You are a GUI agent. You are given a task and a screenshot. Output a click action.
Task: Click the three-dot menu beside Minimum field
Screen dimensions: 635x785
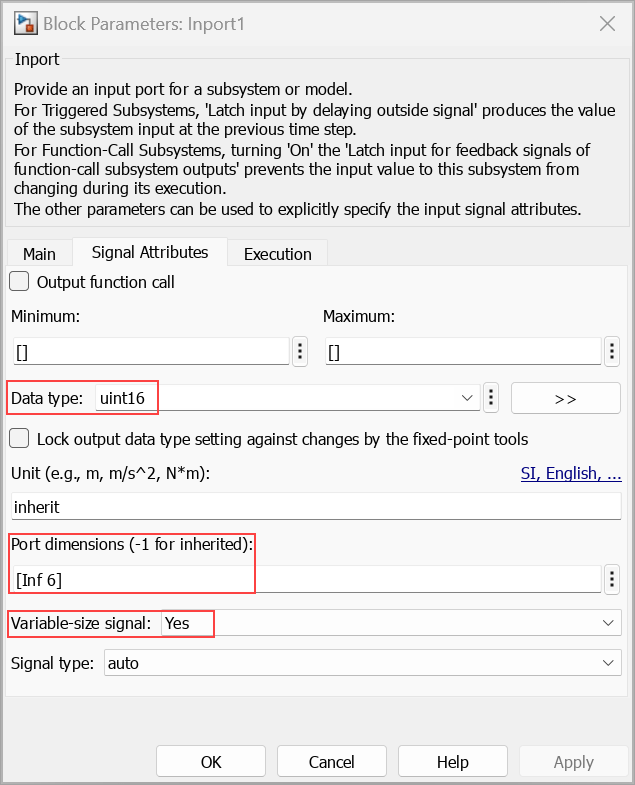(299, 352)
